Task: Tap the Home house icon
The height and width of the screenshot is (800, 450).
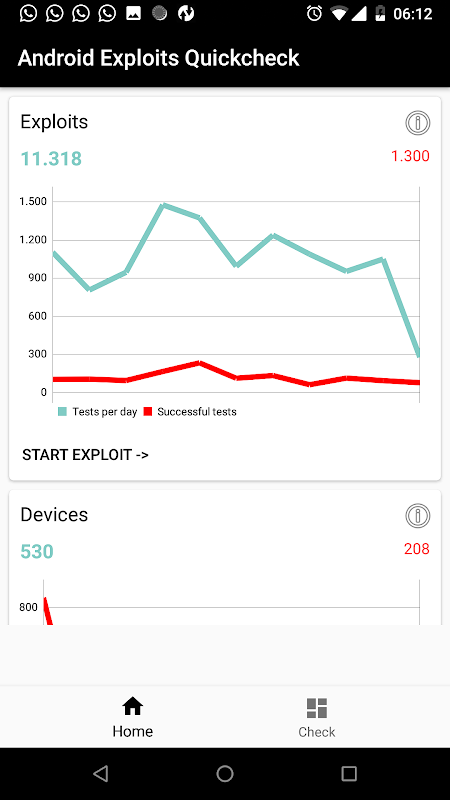Action: point(133,707)
